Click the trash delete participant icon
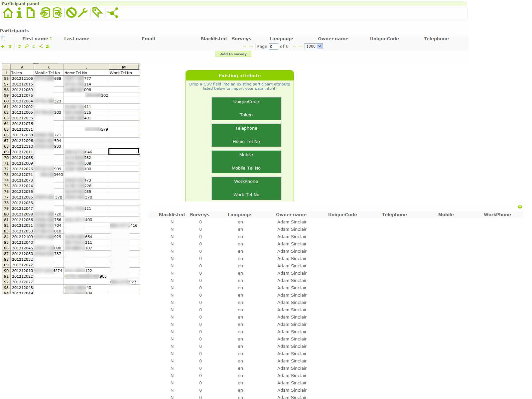The height and width of the screenshot is (399, 532). coord(10,47)
